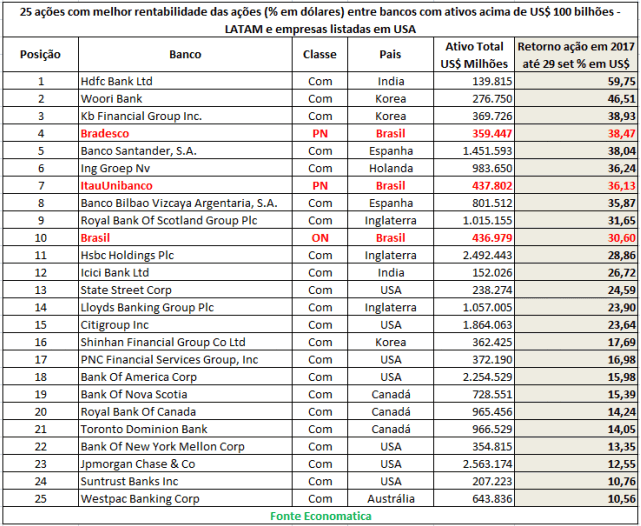The width and height of the screenshot is (641, 526).
Task: Click the 'Icici Bank Ltd' cell
Action: 185,273
